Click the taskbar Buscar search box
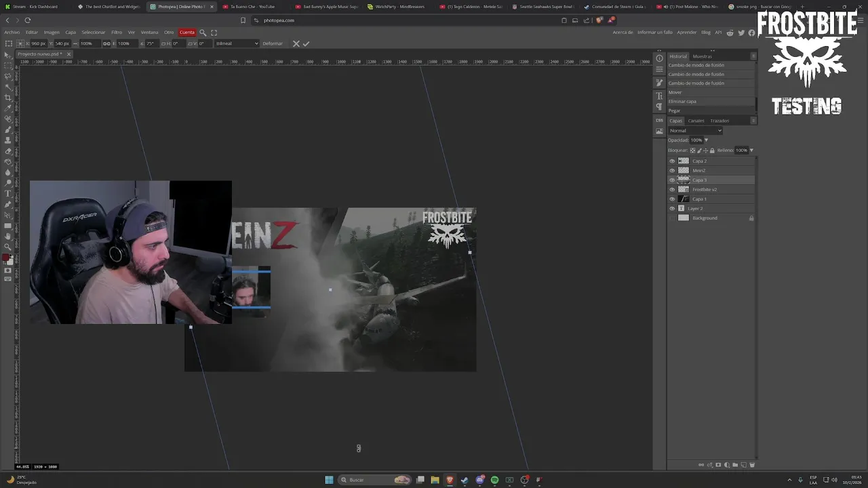Image resolution: width=868 pixels, height=488 pixels. click(375, 480)
